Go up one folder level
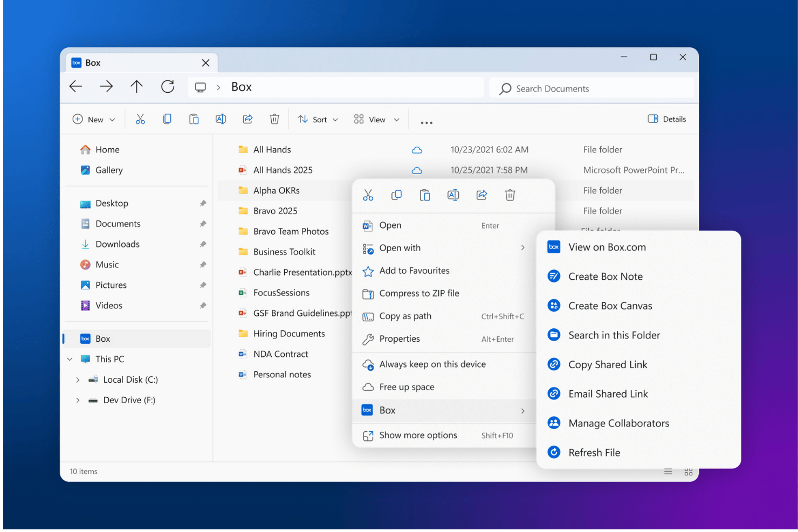This screenshot has height=532, width=798. (137, 86)
